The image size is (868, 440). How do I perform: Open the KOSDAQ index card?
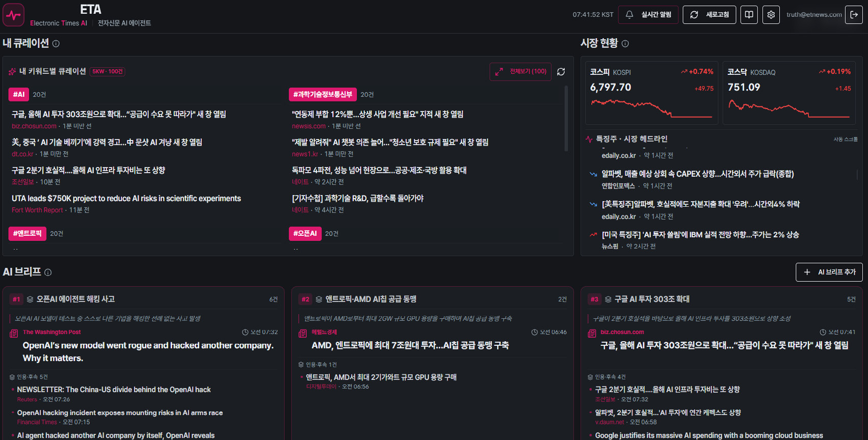789,93
